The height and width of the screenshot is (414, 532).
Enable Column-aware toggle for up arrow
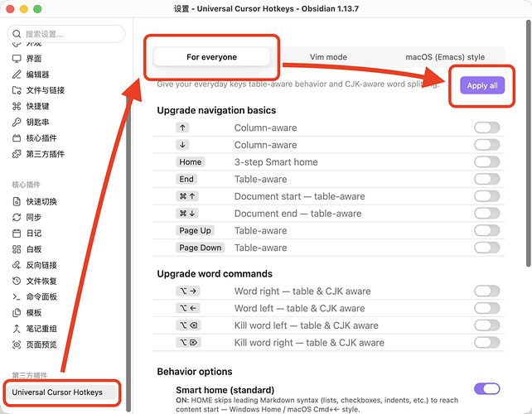(x=487, y=128)
